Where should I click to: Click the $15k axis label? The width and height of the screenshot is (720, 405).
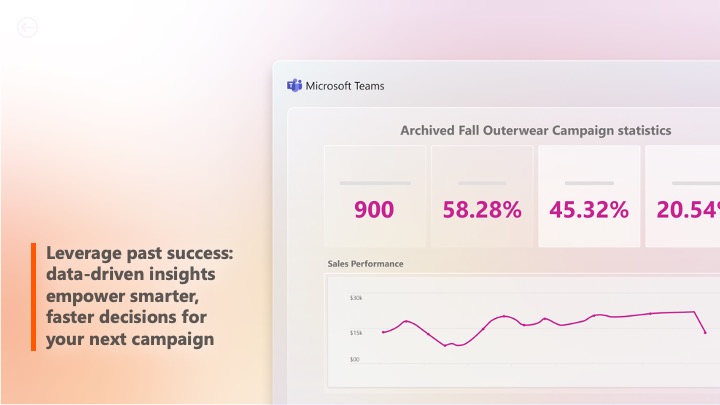[x=356, y=333]
